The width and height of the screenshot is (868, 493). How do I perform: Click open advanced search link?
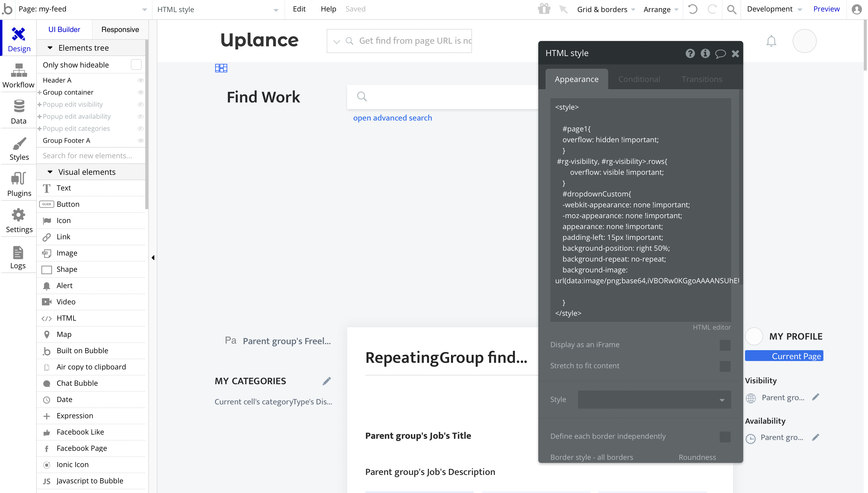tap(392, 118)
